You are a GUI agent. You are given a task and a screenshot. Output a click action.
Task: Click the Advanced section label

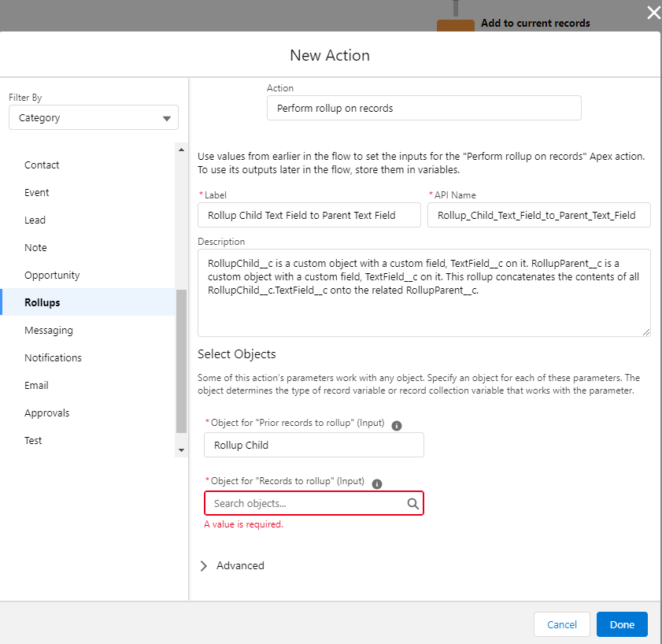click(x=240, y=565)
